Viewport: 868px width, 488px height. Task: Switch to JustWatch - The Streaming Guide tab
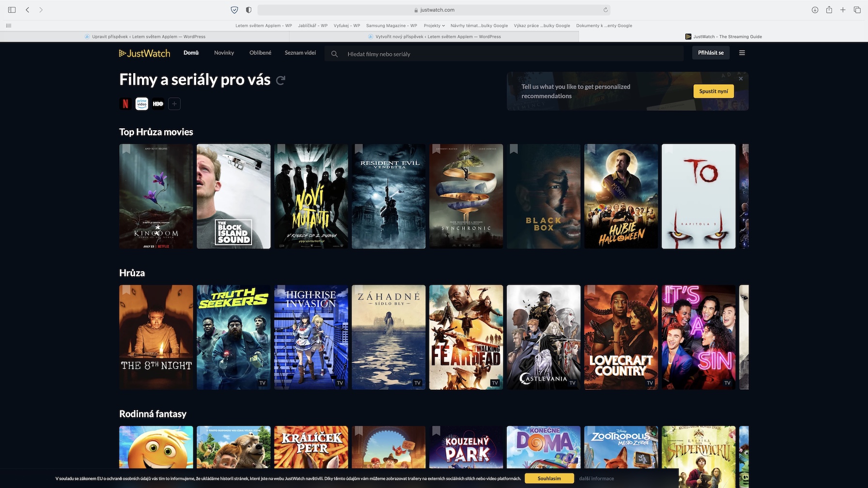(723, 37)
